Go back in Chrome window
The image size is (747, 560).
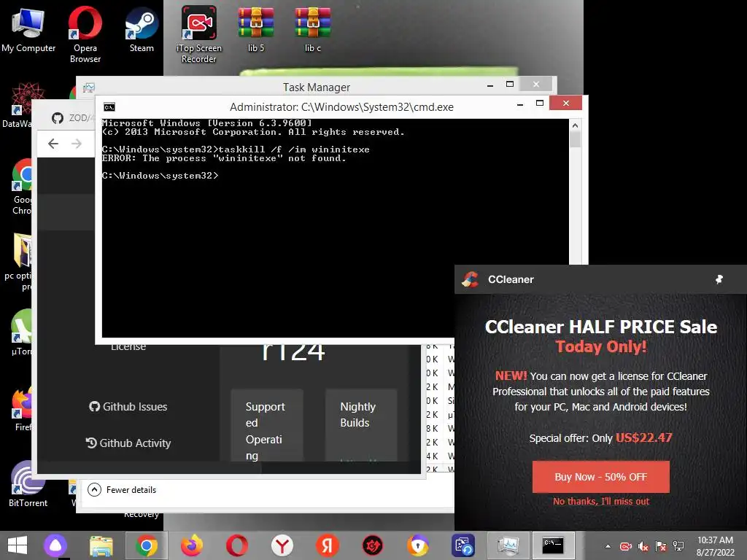(53, 144)
